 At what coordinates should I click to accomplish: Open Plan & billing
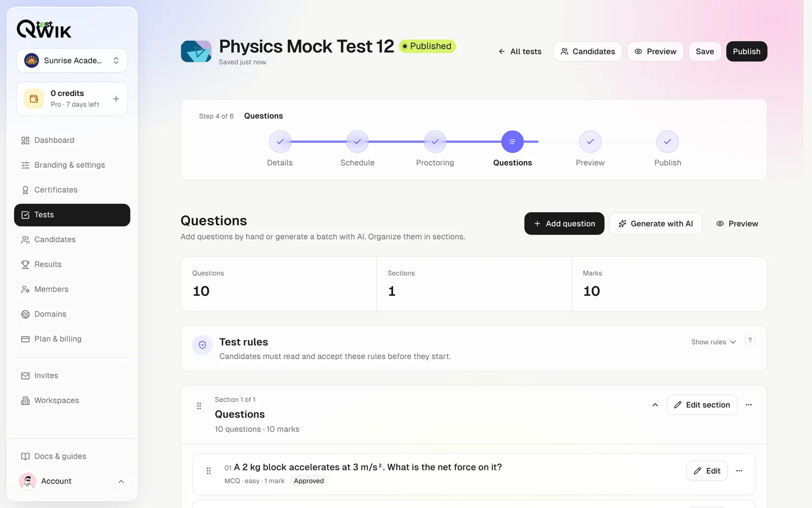click(x=72, y=339)
